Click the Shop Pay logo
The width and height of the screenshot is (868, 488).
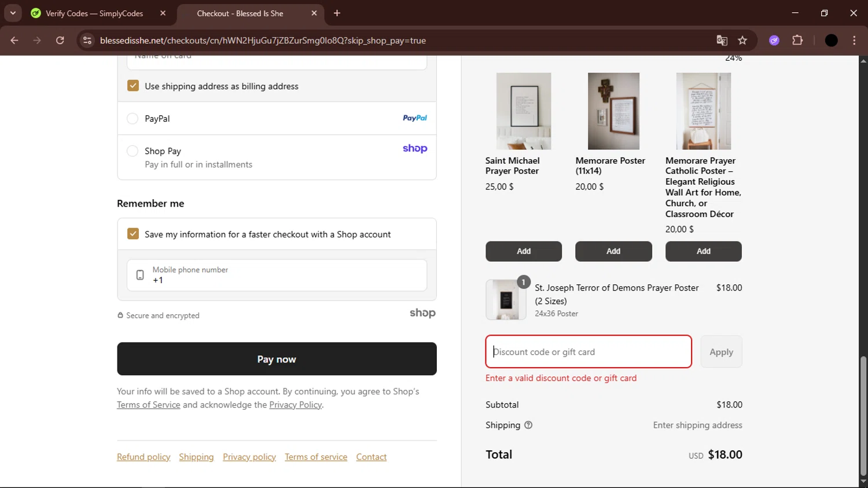pos(415,149)
